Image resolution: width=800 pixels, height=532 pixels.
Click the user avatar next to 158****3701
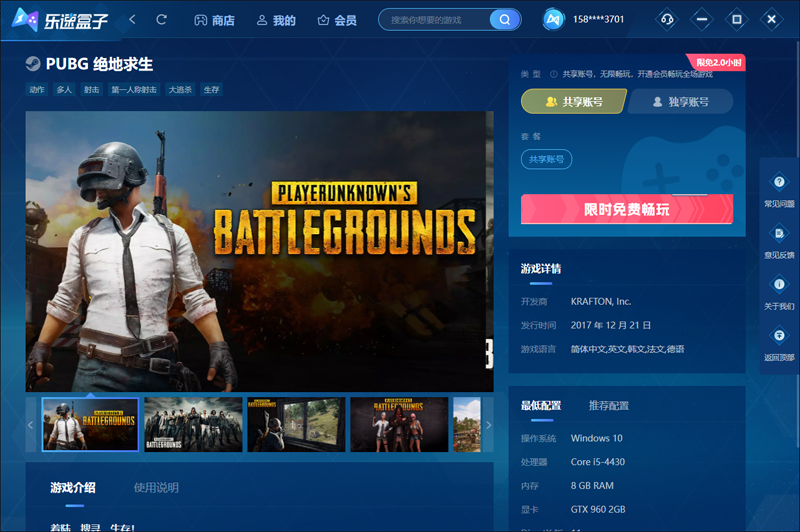pos(554,20)
